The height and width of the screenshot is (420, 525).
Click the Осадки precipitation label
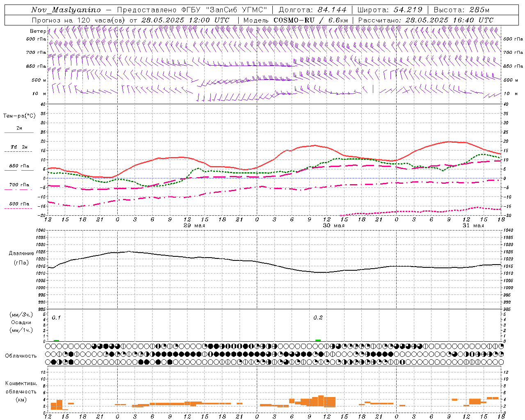click(x=21, y=322)
